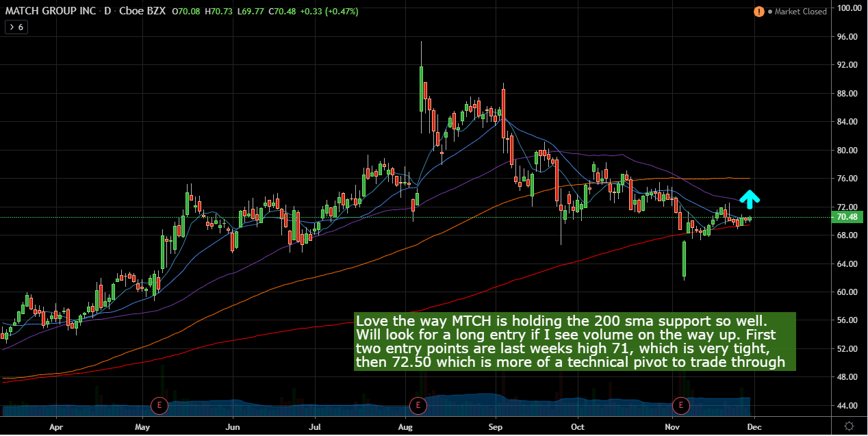Image resolution: width=868 pixels, height=436 pixels.
Task: Click the 52.00 price axis label
Action: tap(849, 349)
